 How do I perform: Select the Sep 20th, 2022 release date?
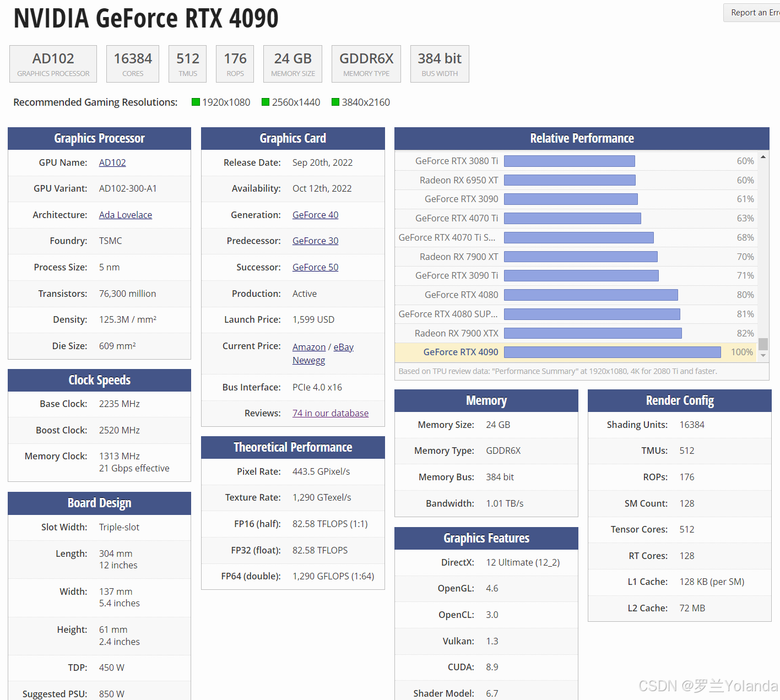(x=322, y=162)
